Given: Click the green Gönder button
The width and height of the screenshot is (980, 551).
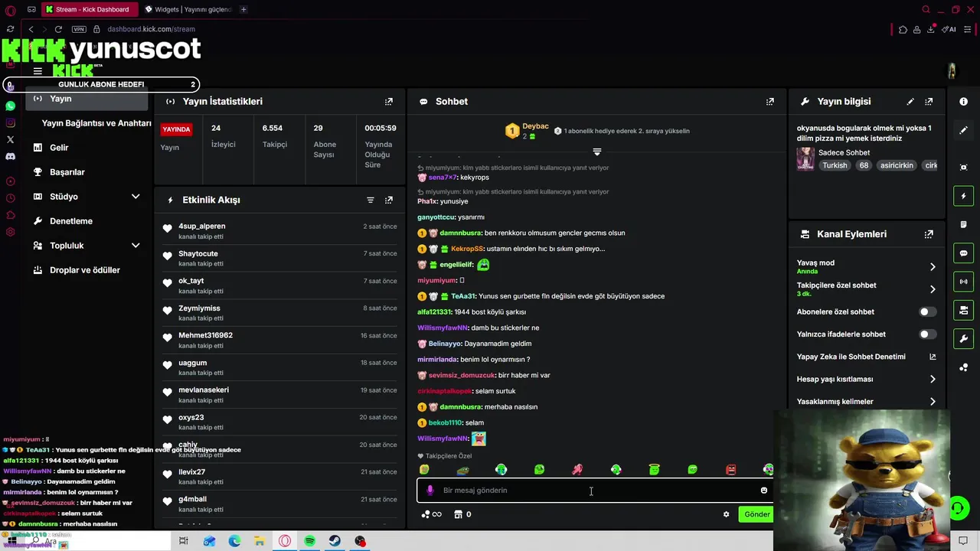Looking at the screenshot, I should [756, 514].
